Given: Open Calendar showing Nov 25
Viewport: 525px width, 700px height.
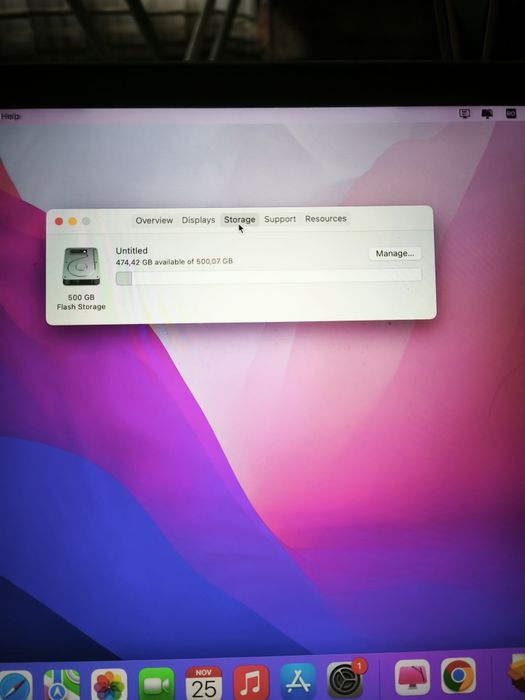Looking at the screenshot, I should [204, 683].
